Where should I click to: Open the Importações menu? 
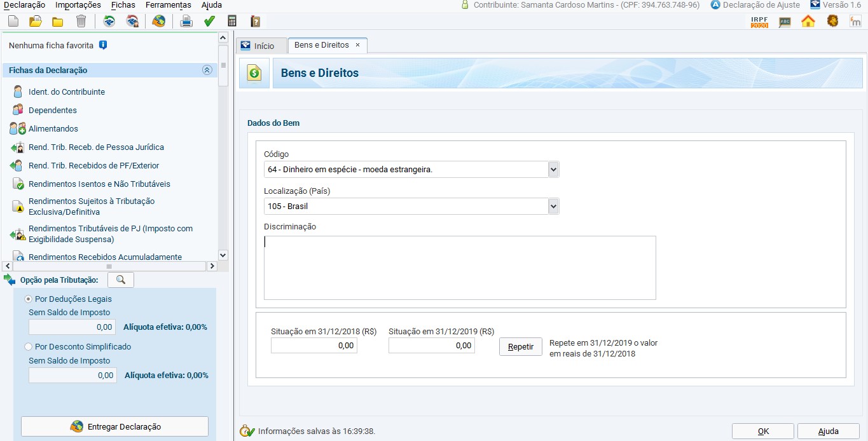click(78, 4)
